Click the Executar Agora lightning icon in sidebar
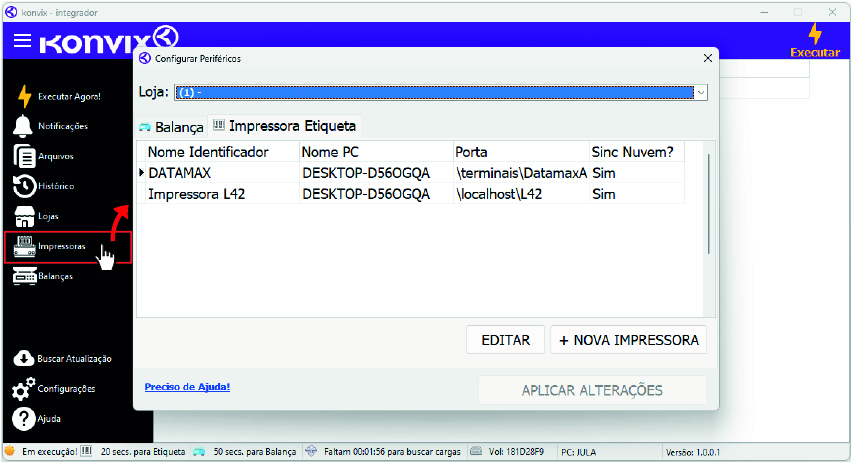The image size is (852, 464). point(24,96)
